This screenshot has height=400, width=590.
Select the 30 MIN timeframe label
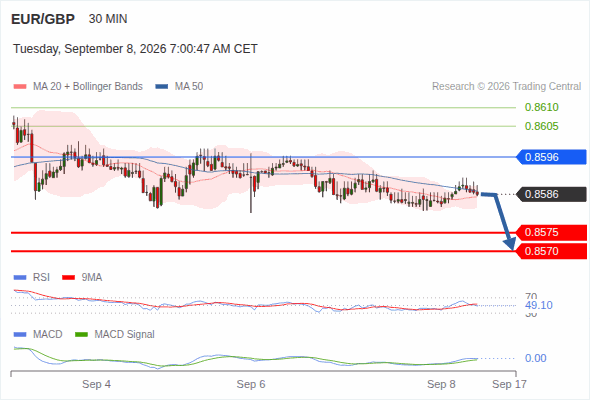(x=108, y=19)
